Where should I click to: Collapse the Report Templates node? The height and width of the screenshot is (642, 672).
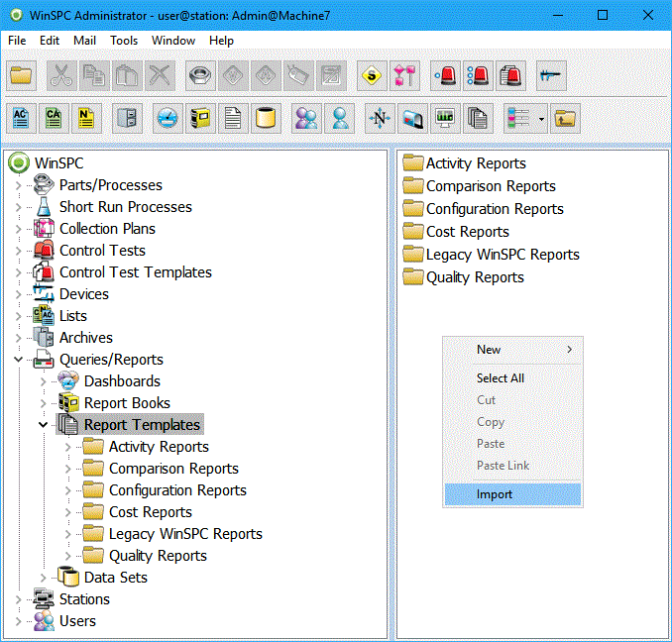(x=44, y=425)
